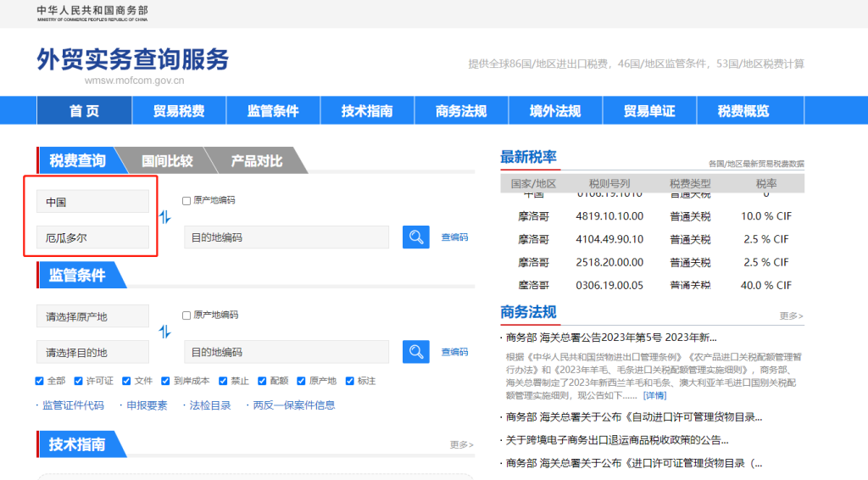
Task: Click the 40.0 % CIF rate cell
Action: (766, 285)
